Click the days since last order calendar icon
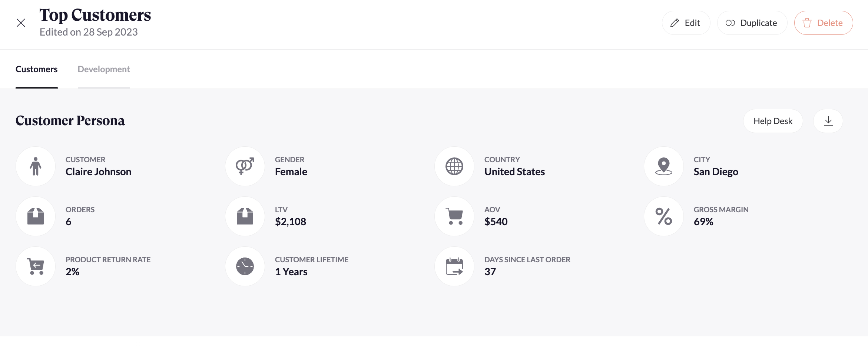Viewport: 868px width, 346px height. (454, 266)
